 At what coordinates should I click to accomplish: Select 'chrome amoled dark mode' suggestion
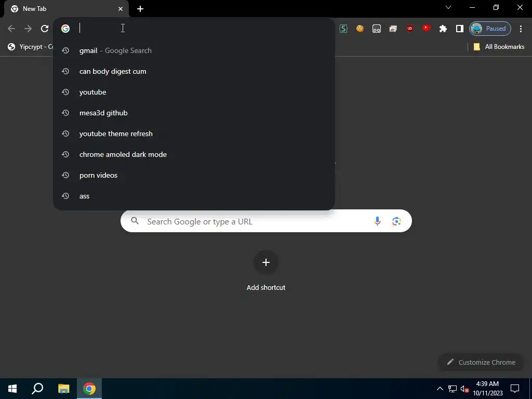click(194, 154)
